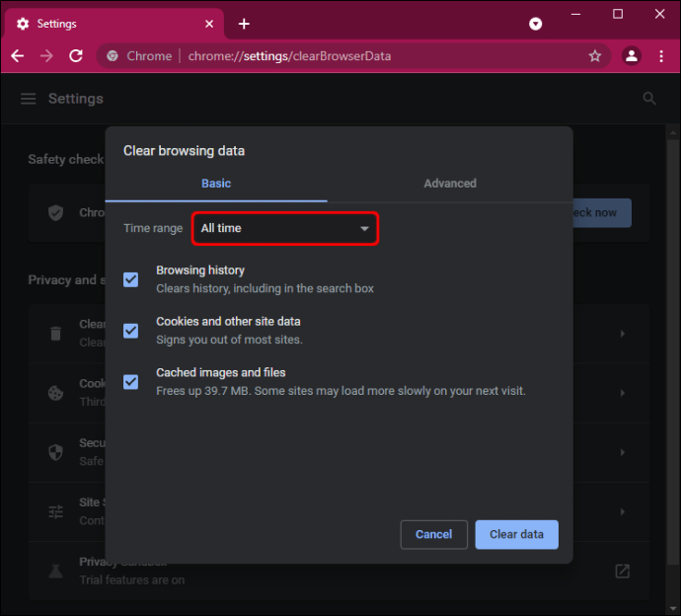
Task: Bookmark this page with the star icon
Action: [x=594, y=56]
